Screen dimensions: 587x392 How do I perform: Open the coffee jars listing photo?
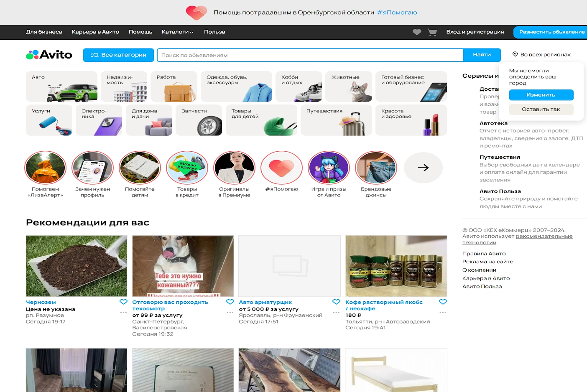point(396,266)
